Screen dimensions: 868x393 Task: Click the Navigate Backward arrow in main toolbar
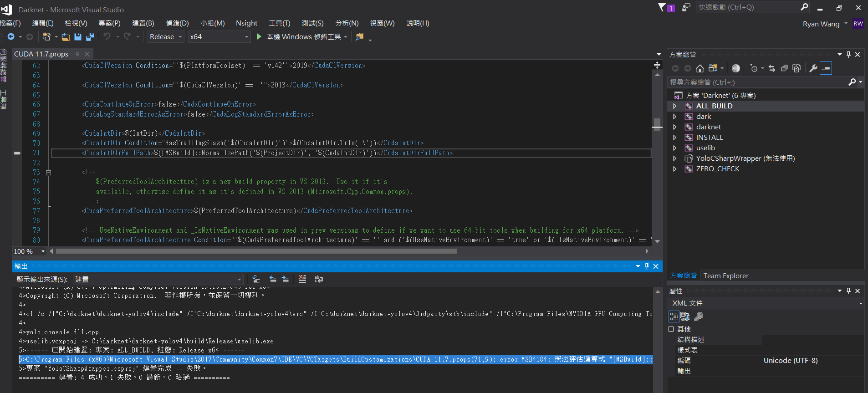(11, 36)
